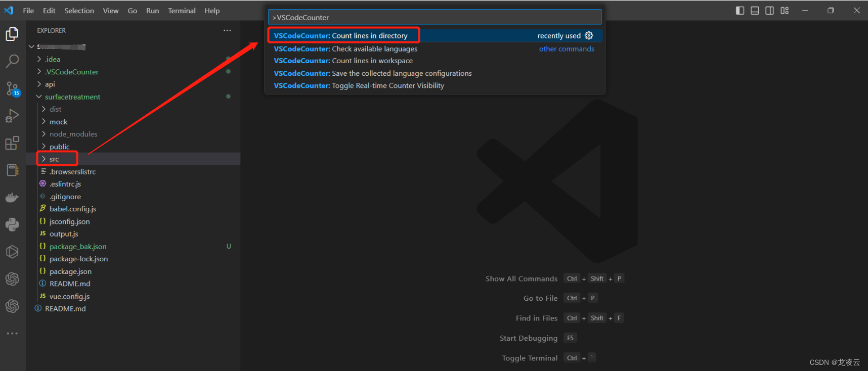Open the Extensions view
The image size is (868, 371).
point(12,143)
